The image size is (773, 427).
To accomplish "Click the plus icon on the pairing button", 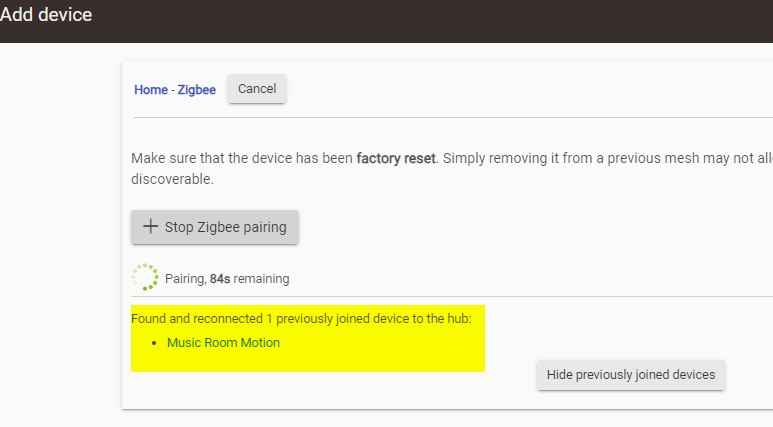I will click(x=150, y=226).
